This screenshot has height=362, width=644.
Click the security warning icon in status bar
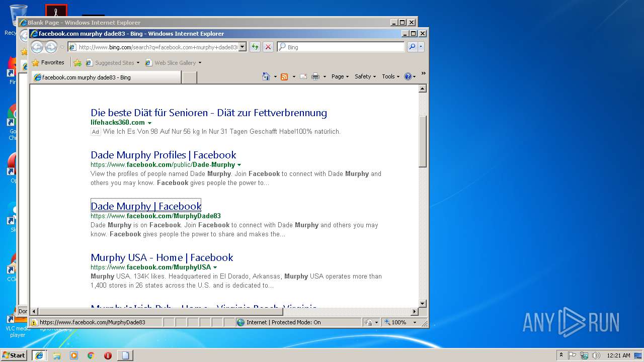34,322
